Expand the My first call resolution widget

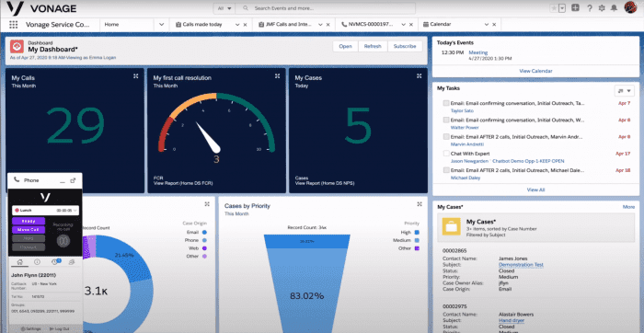(277, 76)
